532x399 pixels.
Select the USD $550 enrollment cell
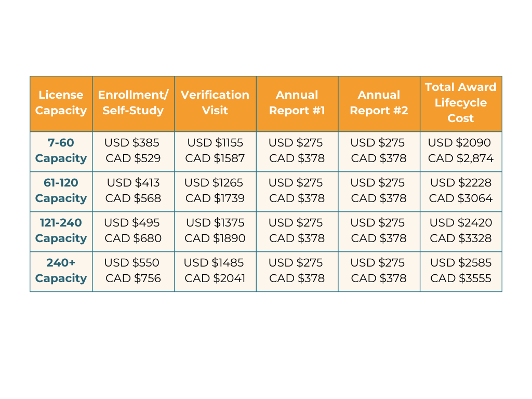132,263
